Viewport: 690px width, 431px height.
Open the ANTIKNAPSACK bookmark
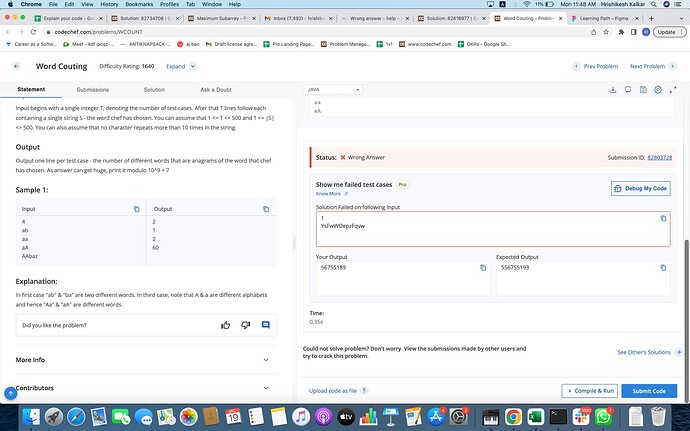click(145, 44)
